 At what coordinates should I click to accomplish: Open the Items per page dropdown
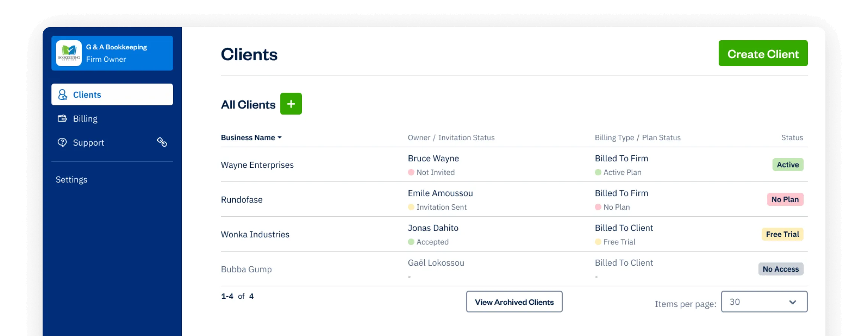coord(764,302)
